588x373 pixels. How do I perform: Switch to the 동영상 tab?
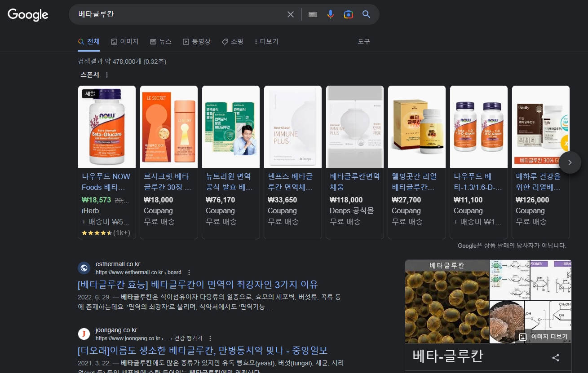(197, 42)
